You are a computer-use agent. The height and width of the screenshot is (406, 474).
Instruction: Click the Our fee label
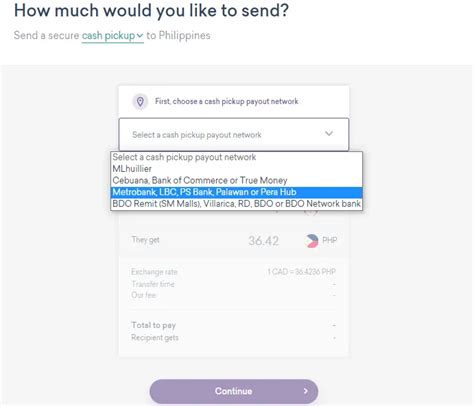(x=144, y=295)
